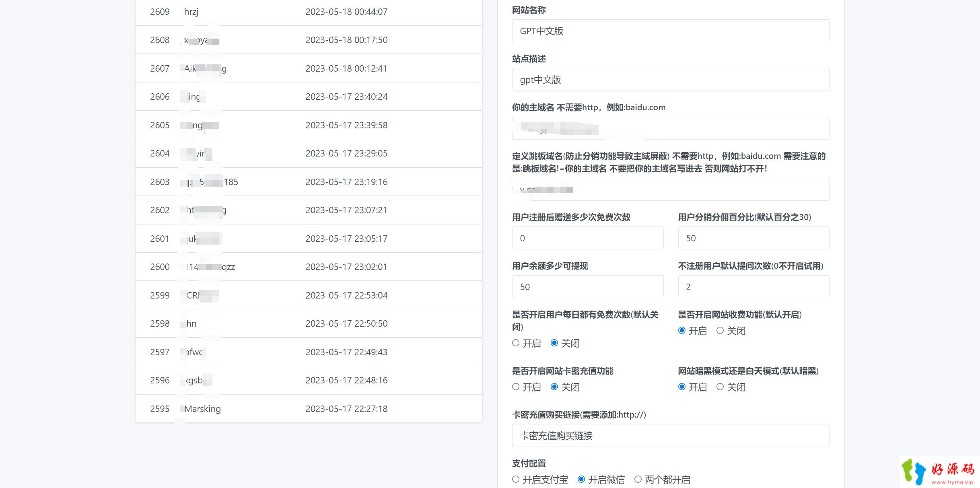Focus the main domain name input field
Viewport: 980px width, 488px height.
(x=671, y=128)
